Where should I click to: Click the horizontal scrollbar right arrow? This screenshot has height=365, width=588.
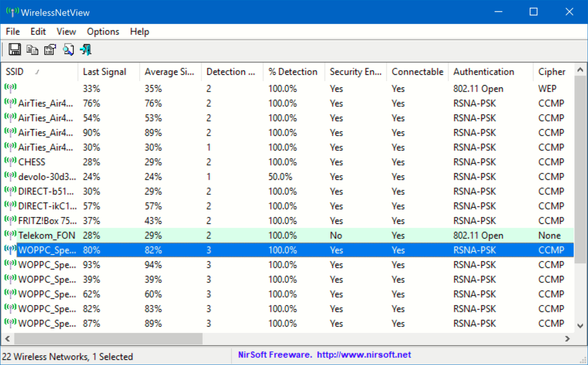click(567, 339)
